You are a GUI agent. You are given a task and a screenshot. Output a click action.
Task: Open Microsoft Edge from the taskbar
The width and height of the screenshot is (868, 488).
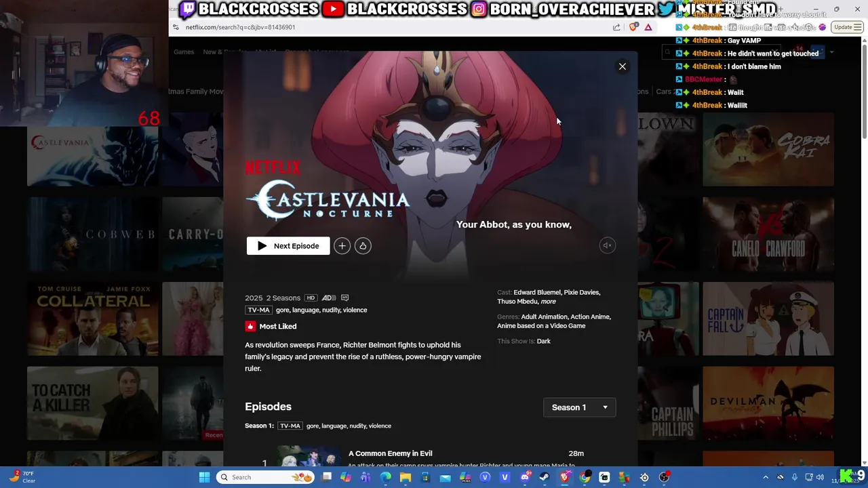point(385,477)
